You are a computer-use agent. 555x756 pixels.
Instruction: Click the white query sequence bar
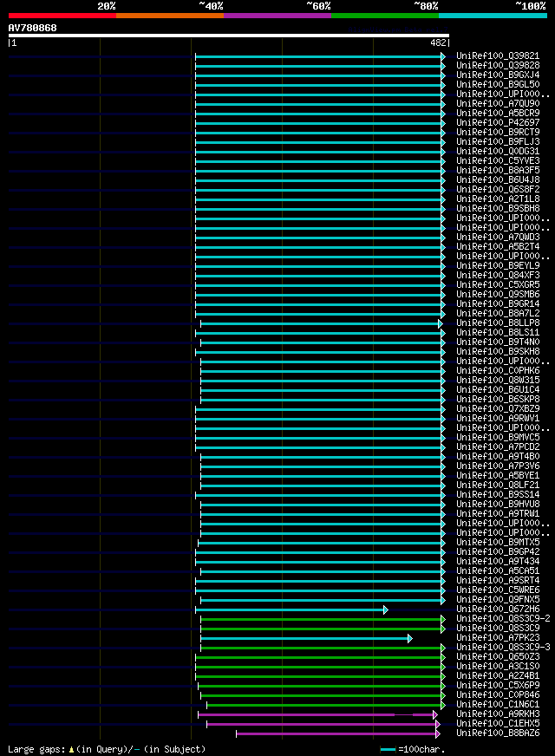pyautogui.click(x=229, y=36)
